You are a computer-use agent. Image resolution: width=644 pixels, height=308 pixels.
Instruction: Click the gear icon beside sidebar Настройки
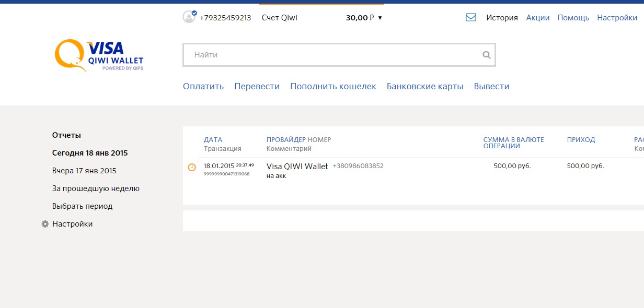pyautogui.click(x=45, y=224)
